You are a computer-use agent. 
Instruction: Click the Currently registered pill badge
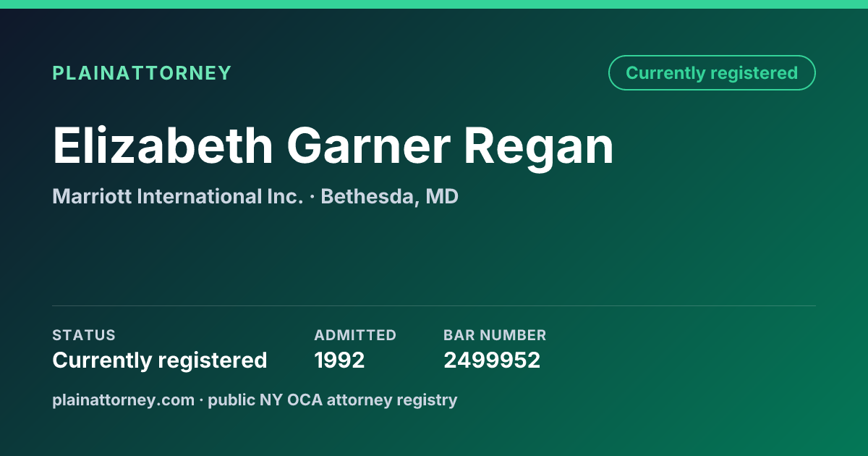(712, 73)
